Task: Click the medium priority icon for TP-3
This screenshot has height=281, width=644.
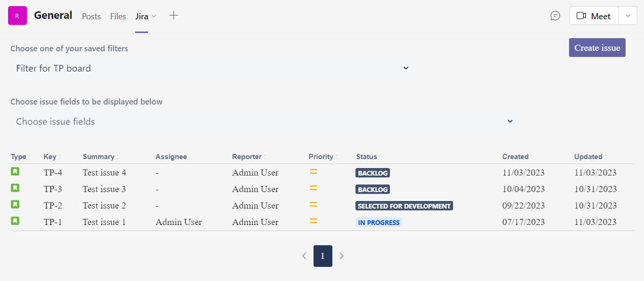Action: 313,188
